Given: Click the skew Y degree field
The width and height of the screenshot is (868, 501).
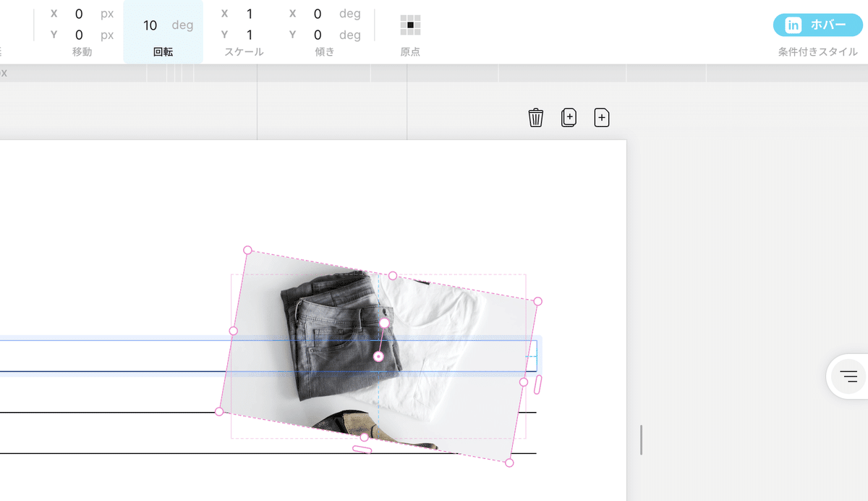Looking at the screenshot, I should pos(318,35).
